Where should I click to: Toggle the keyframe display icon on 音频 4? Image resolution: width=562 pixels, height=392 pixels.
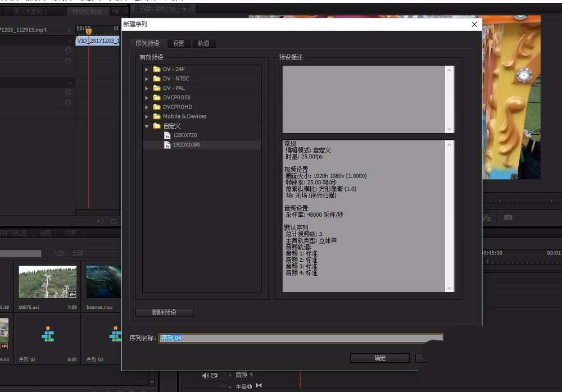coord(230,375)
